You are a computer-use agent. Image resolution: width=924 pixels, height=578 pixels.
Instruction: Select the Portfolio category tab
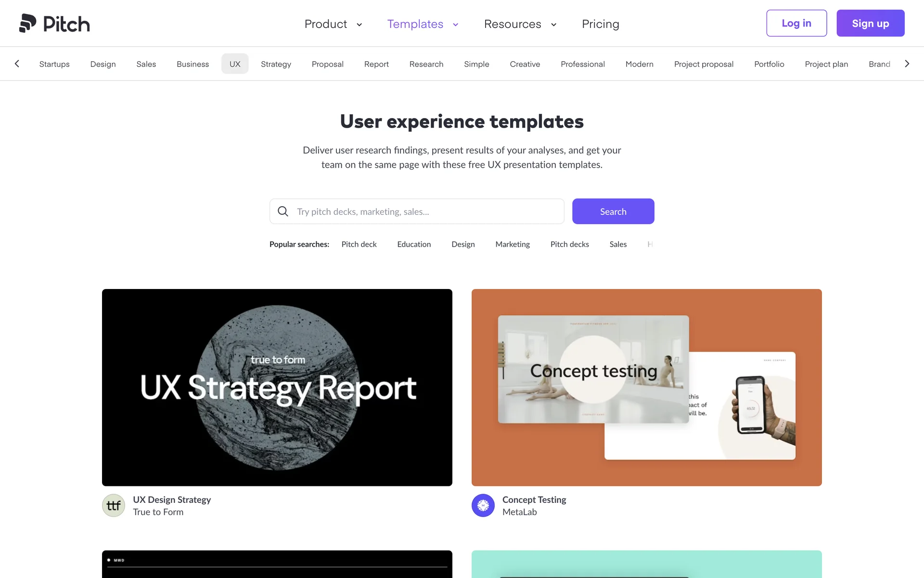point(769,64)
